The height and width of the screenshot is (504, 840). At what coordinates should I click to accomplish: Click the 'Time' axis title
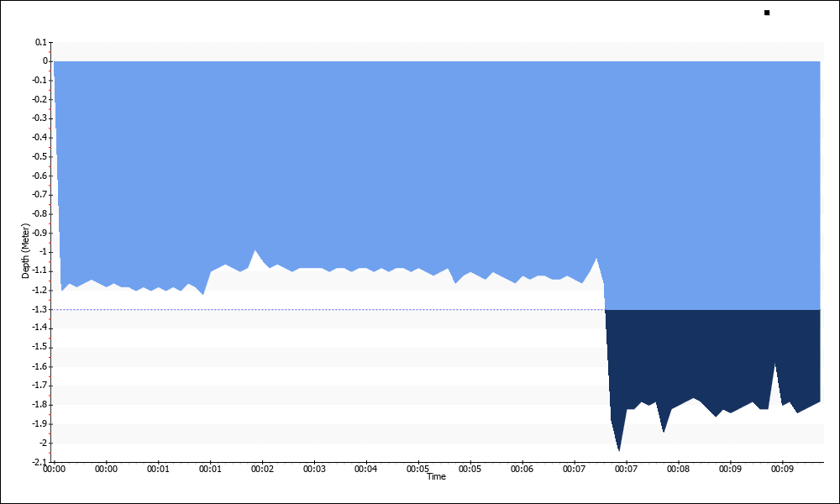(436, 476)
